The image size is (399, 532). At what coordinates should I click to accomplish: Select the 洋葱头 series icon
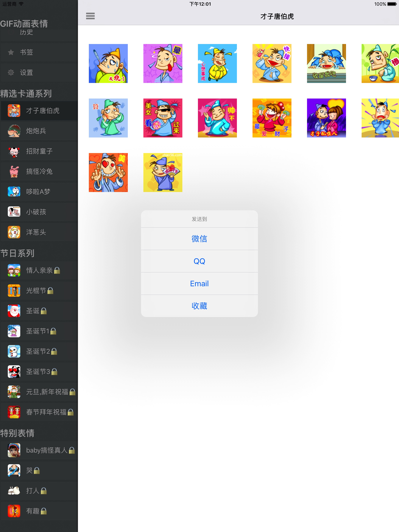(x=14, y=232)
